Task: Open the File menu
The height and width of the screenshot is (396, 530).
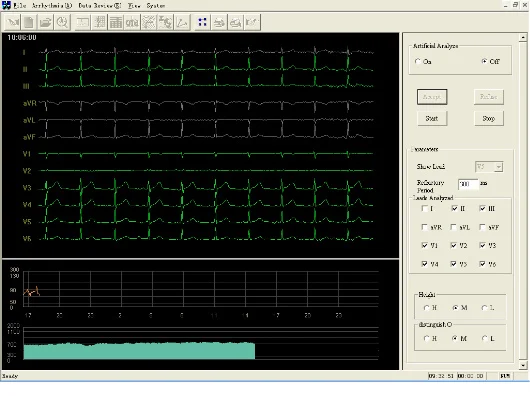Action: 20,6
